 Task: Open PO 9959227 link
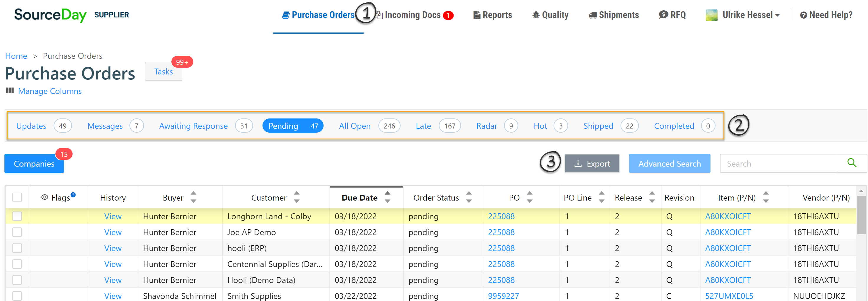(503, 296)
